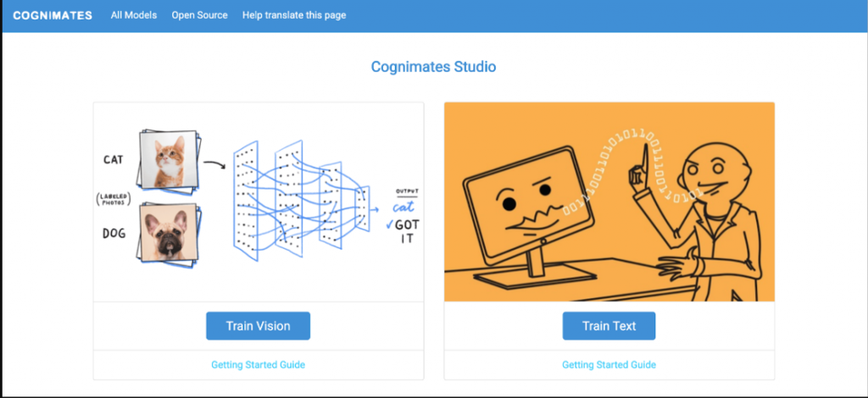
Task: Open Getting Started Guide under Train Text
Action: pyautogui.click(x=609, y=365)
